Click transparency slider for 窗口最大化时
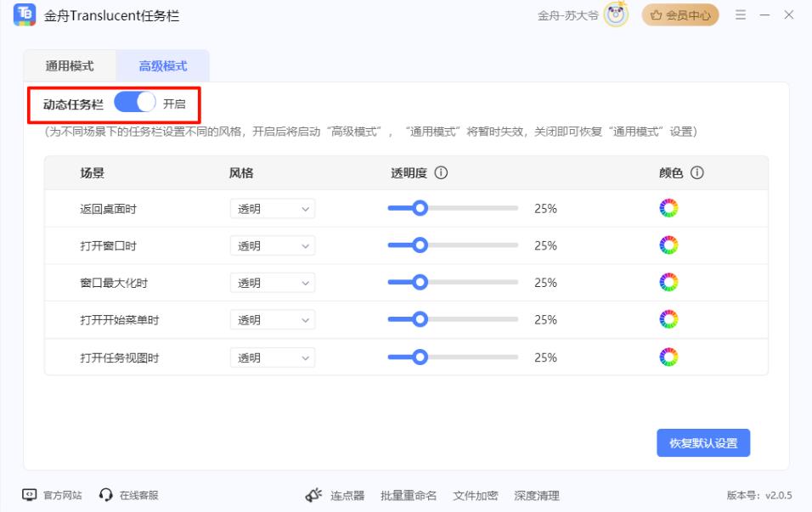This screenshot has height=512, width=812. [x=453, y=282]
